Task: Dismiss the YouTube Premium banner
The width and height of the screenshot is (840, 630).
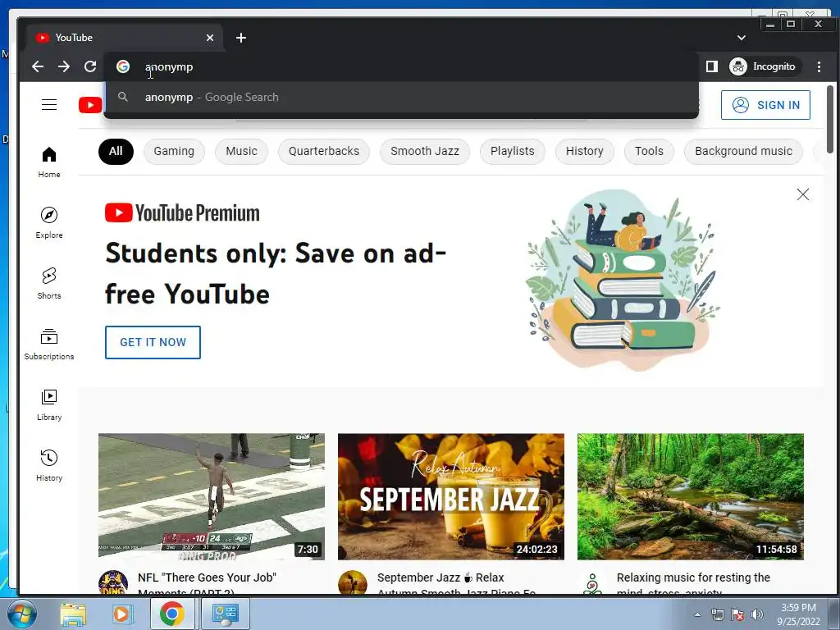Action: (802, 194)
